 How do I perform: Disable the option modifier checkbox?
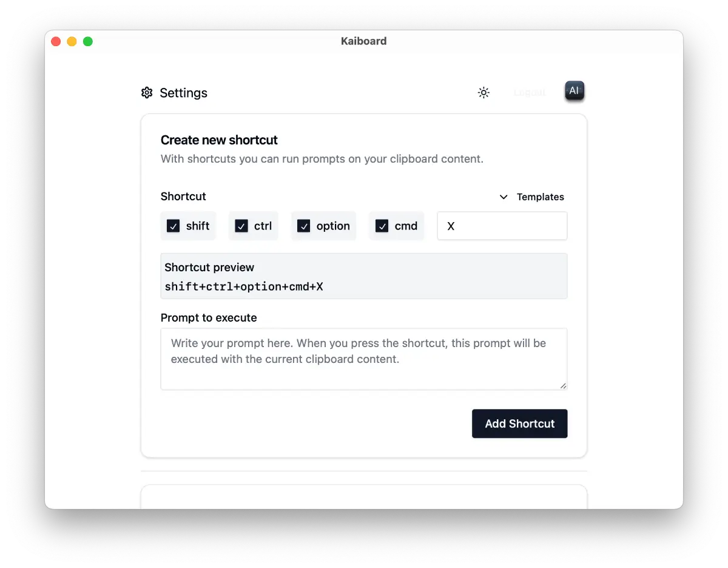[304, 226]
